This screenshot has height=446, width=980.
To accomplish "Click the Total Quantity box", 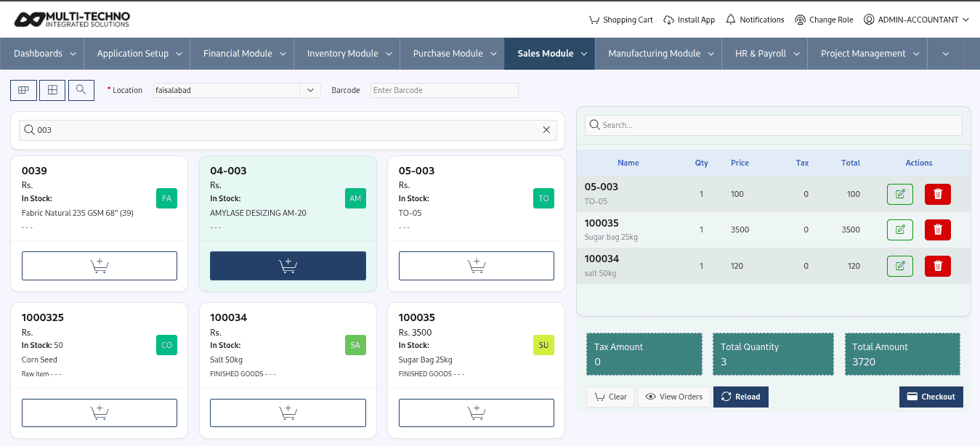I will [774, 354].
